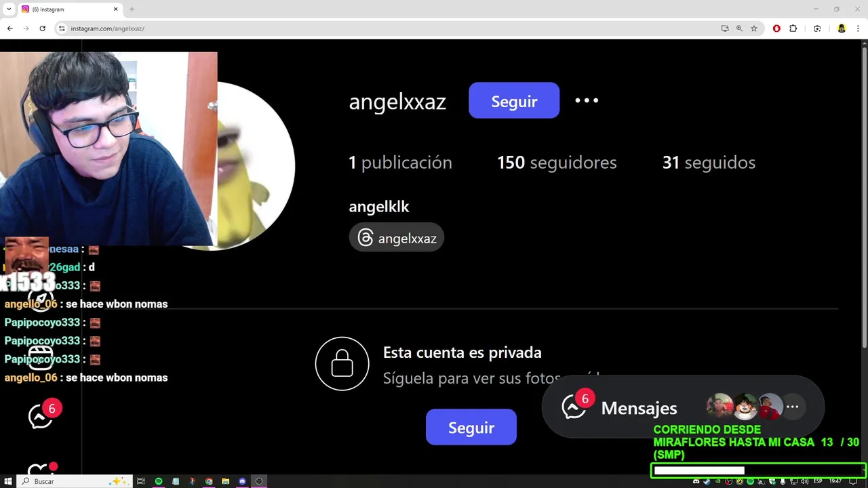Open the zoom magnifier in address bar
The height and width of the screenshot is (488, 868).
pos(739,28)
